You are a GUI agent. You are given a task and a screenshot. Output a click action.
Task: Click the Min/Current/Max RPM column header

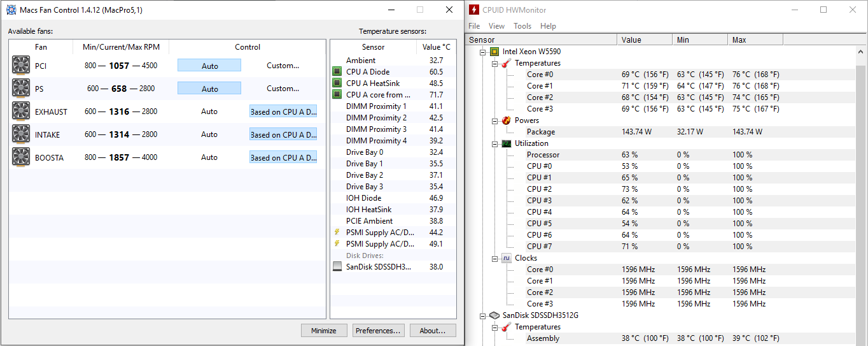point(121,47)
